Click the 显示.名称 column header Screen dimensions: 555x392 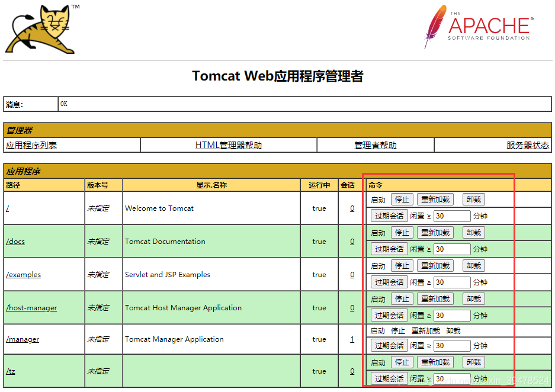tap(211, 185)
